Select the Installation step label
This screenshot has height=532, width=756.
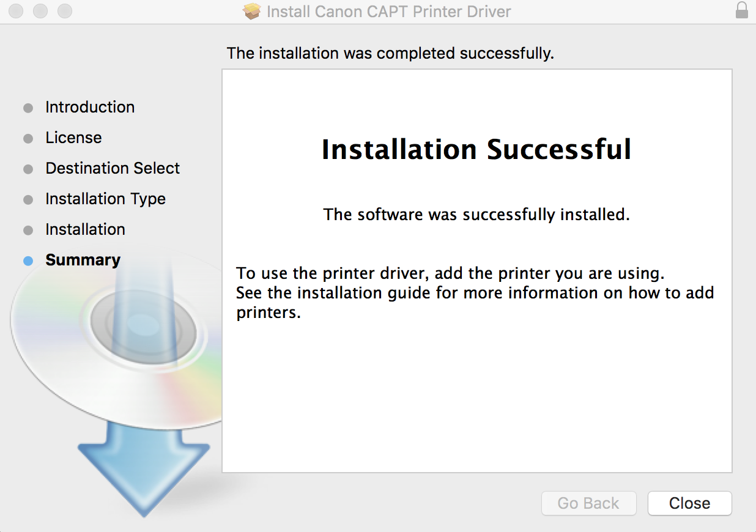coord(85,229)
